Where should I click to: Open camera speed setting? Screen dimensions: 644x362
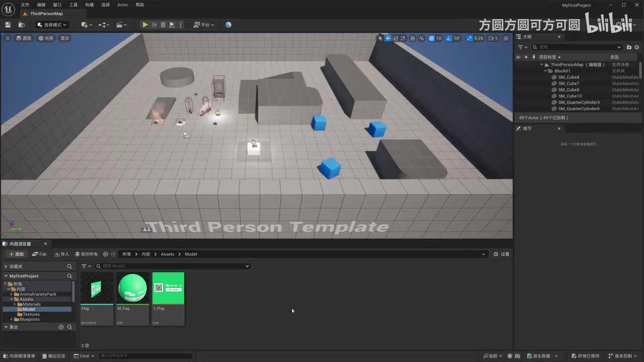click(x=493, y=38)
